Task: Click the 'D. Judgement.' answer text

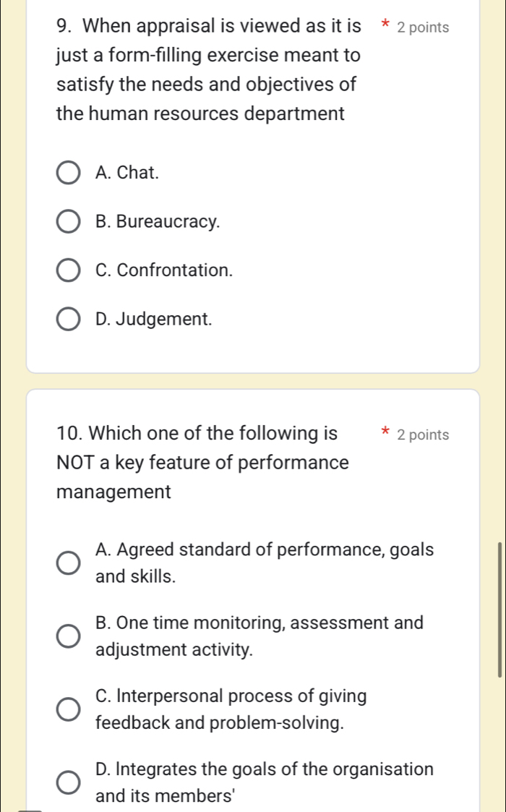Action: [153, 319]
